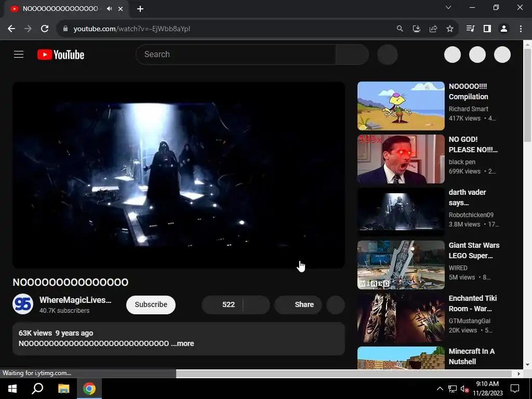This screenshot has width=532, height=399.
Task: Open the Chrome profile icon
Action: pos(504,29)
